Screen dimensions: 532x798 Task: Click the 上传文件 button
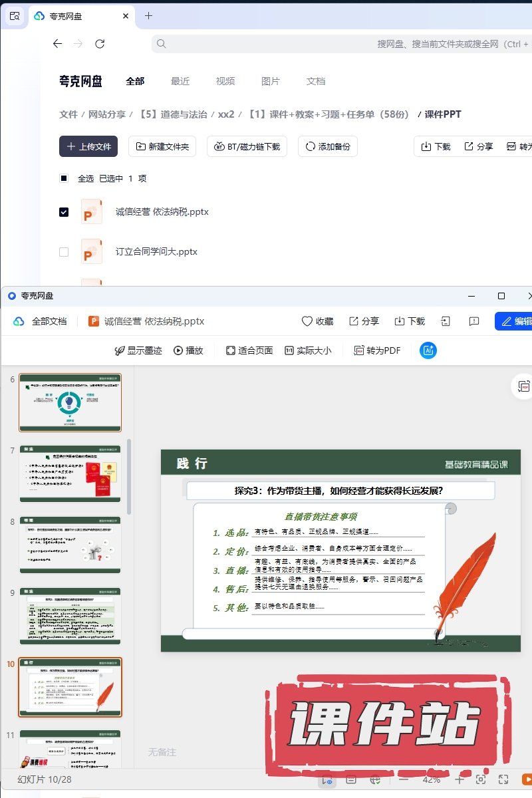click(x=88, y=147)
